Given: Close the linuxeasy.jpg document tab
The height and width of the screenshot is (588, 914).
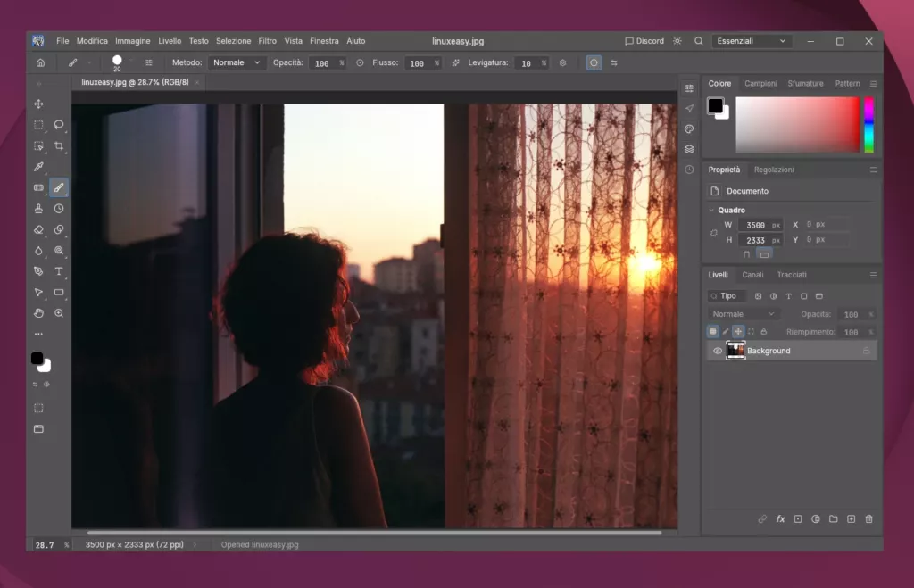Looking at the screenshot, I should point(197,83).
